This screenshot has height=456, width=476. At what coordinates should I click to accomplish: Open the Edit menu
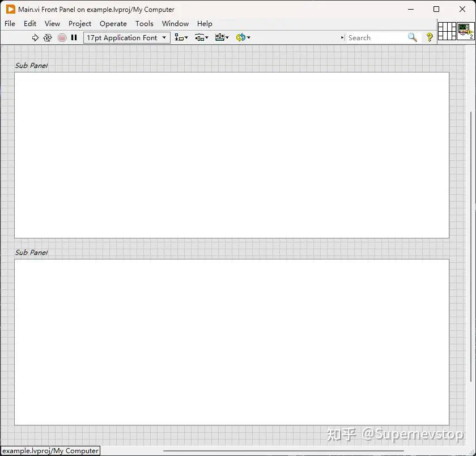pos(29,24)
